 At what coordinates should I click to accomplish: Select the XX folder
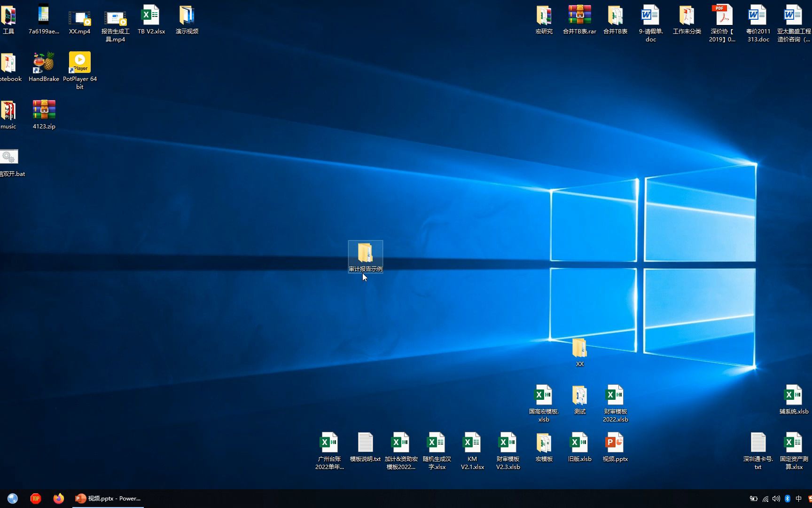(579, 352)
